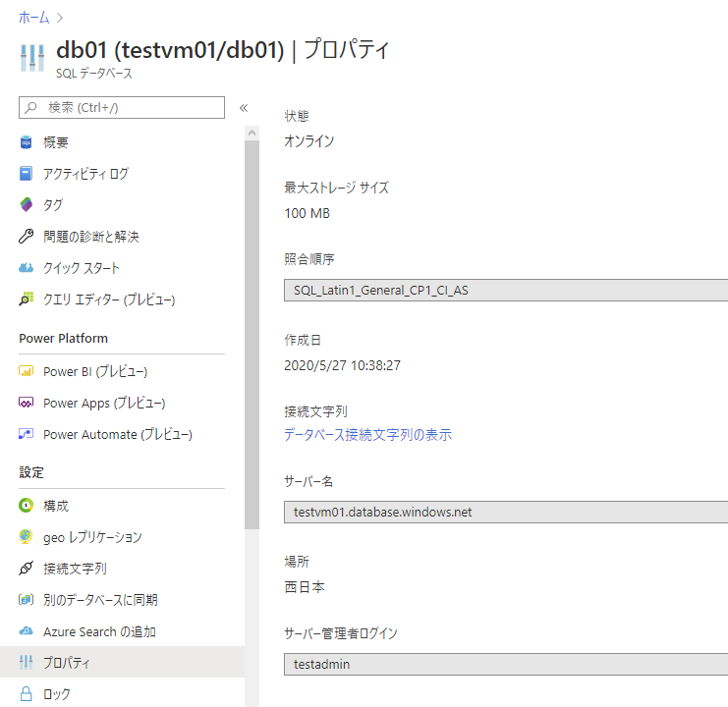Image resolution: width=728 pixels, height=707 pixels.
Task: Click the breadcrumb chevron after ホーム
Action: 59,18
